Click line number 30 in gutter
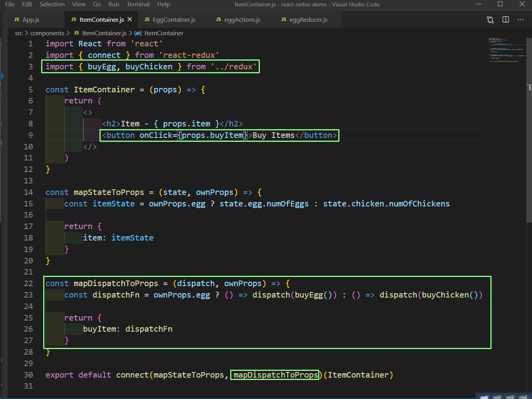The image size is (532, 399). [x=28, y=375]
